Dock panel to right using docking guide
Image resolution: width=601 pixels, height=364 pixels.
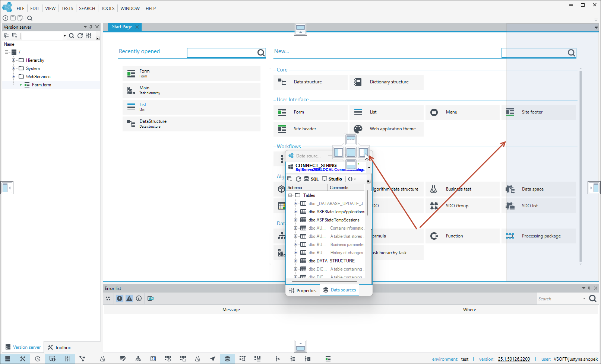(x=363, y=152)
